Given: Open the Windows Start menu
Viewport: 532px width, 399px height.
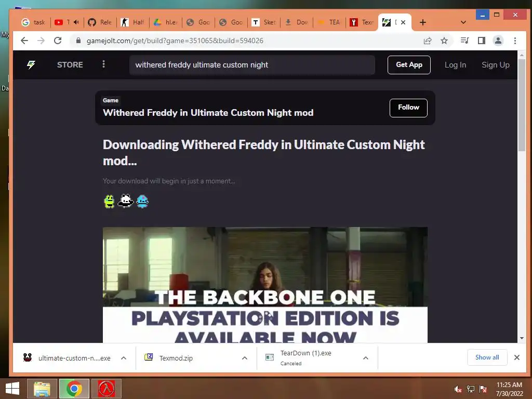Looking at the screenshot, I should click(x=12, y=389).
